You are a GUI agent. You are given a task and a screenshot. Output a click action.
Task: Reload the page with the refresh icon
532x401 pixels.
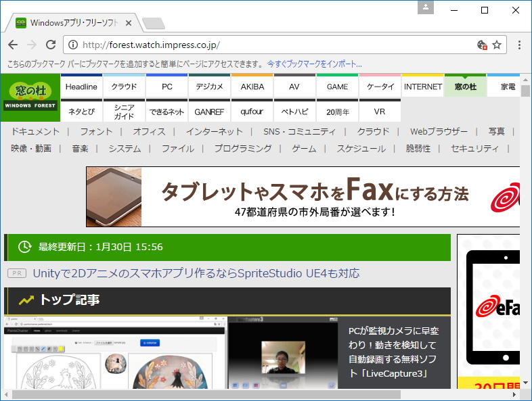[51, 45]
